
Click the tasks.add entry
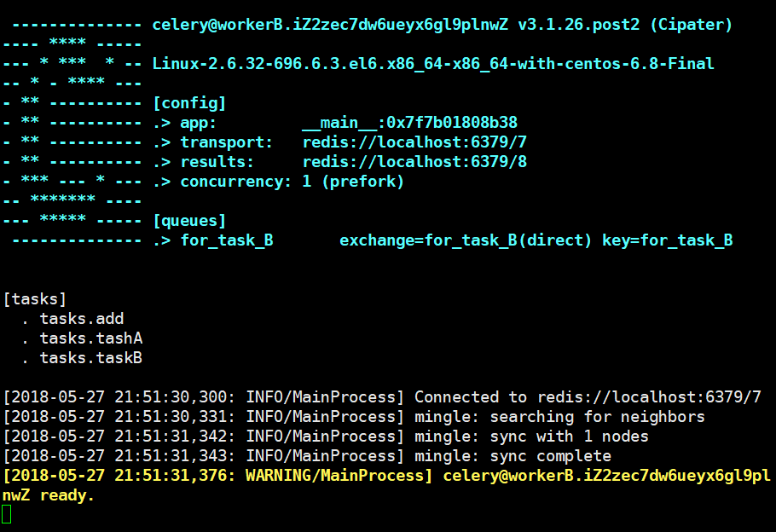pos(82,319)
